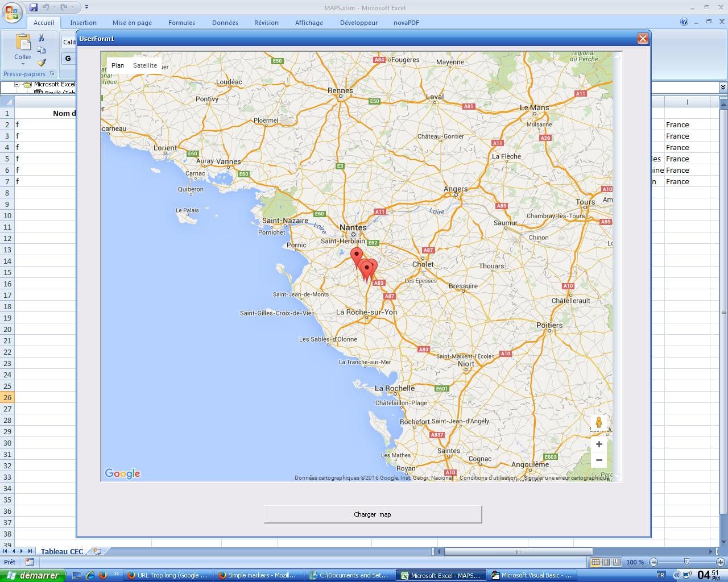728x582 pixels.
Task: Click the Street View pegman icon
Action: pyautogui.click(x=599, y=422)
